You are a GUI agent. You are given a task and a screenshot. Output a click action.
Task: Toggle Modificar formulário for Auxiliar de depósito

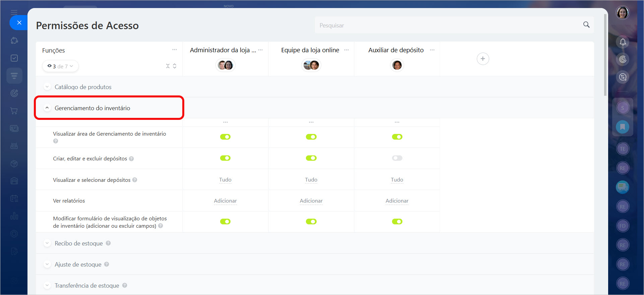click(x=397, y=221)
